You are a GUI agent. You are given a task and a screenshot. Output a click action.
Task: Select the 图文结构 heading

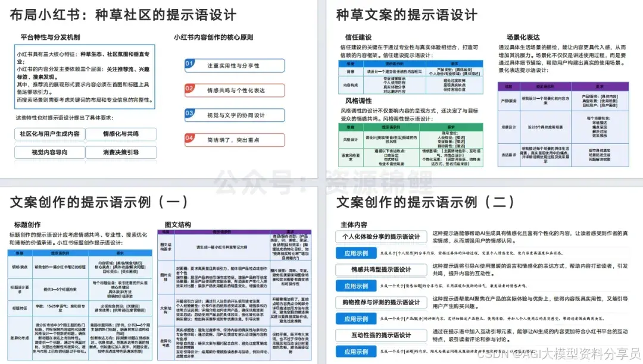coord(177,225)
